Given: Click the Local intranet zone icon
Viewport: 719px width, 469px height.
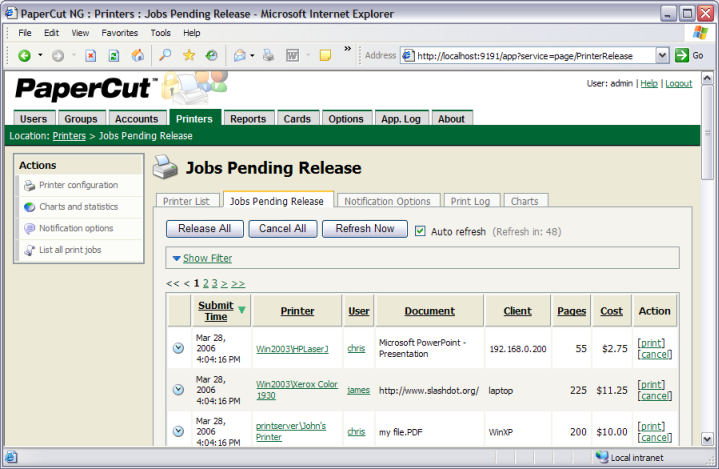Looking at the screenshot, I should click(x=602, y=457).
